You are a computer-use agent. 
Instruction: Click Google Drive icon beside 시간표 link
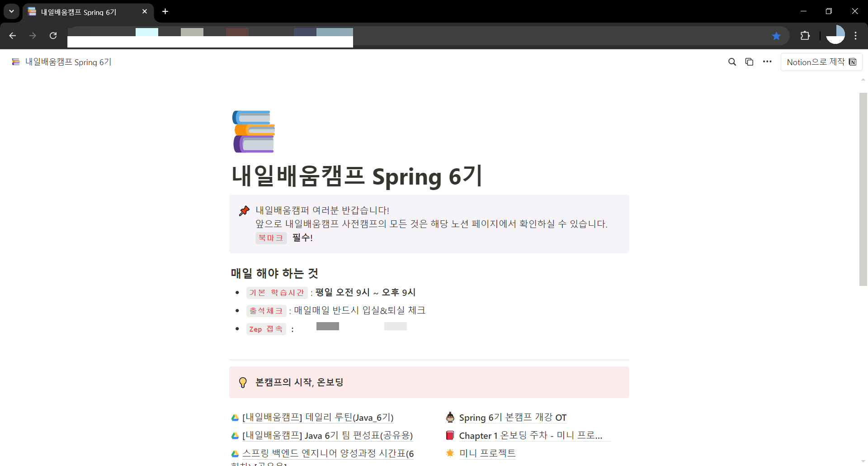(235, 454)
